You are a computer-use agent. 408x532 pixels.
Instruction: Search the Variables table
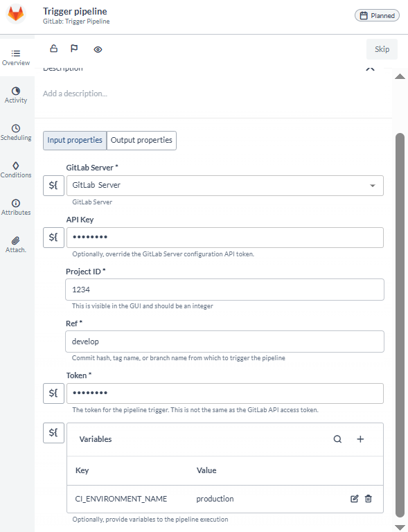click(337, 439)
